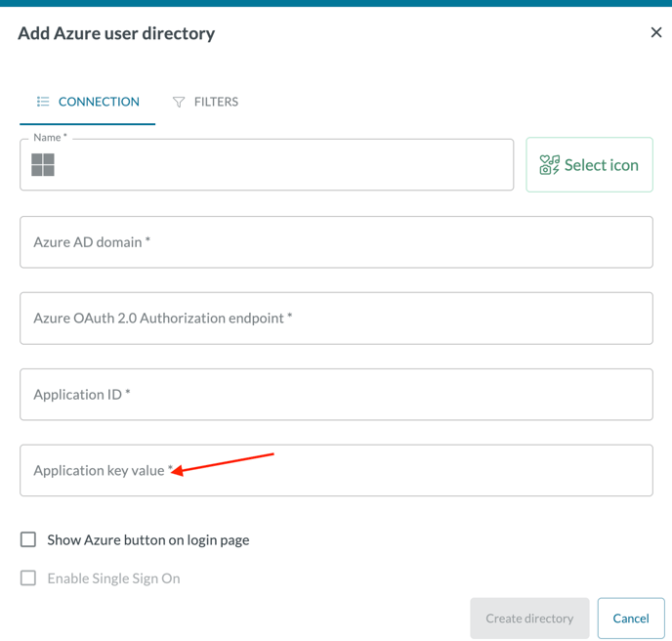Click the 'Show Azure button on login page' label

coord(148,539)
